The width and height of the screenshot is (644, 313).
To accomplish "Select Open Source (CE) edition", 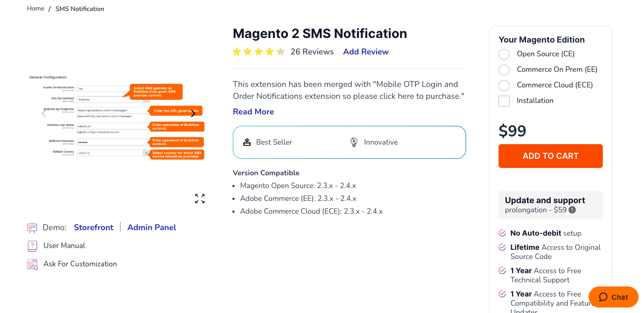I will [504, 54].
